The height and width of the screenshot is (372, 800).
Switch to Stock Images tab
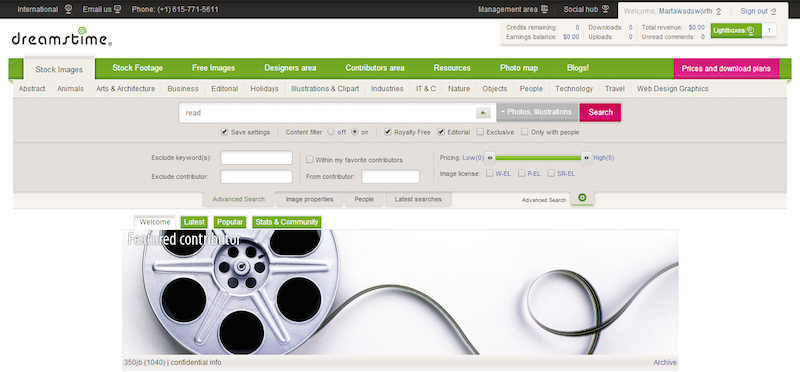[x=59, y=69]
